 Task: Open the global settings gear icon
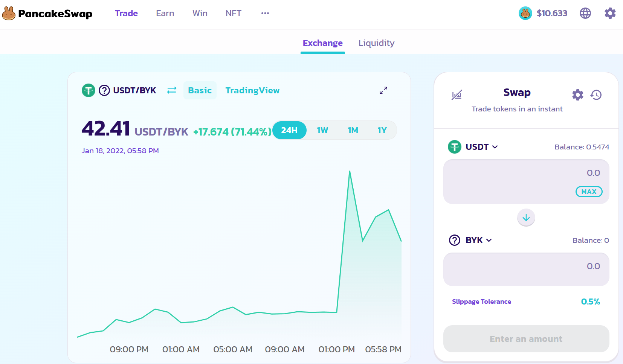[610, 13]
